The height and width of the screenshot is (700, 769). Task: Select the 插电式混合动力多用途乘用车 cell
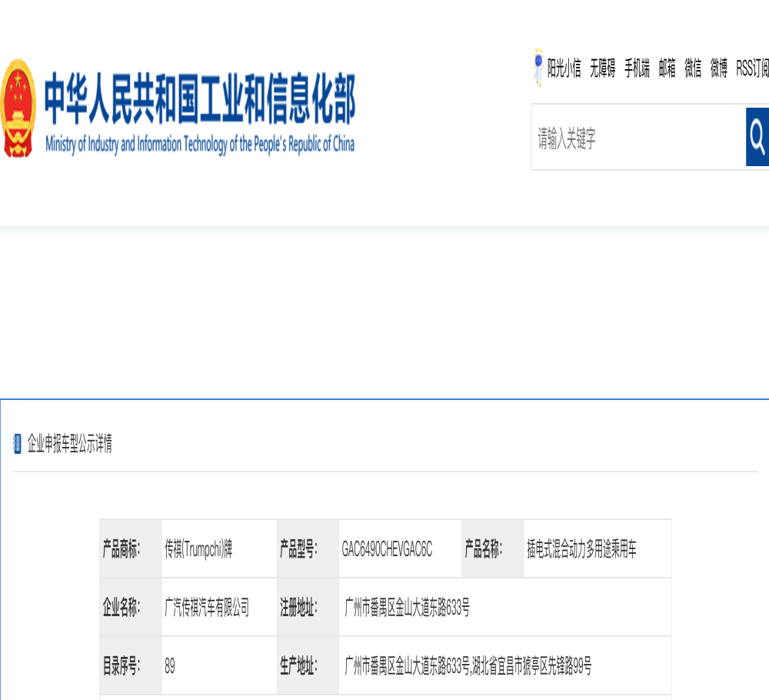point(597,548)
